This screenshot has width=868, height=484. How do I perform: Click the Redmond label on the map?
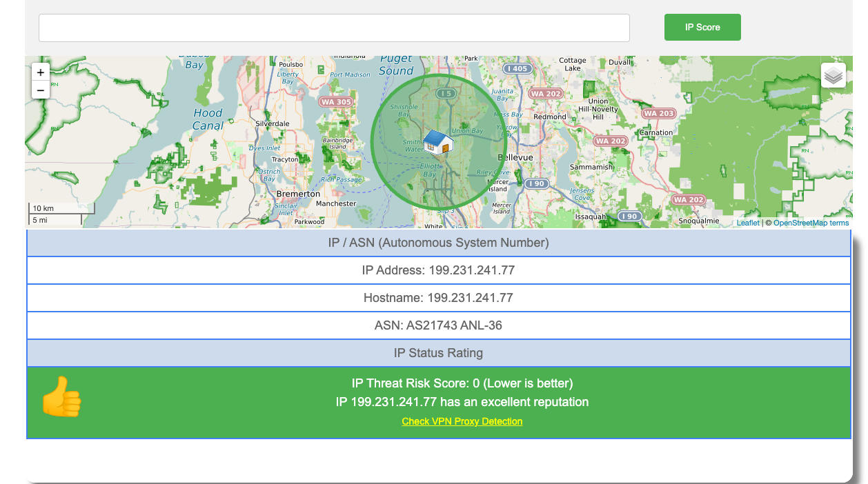pos(550,117)
